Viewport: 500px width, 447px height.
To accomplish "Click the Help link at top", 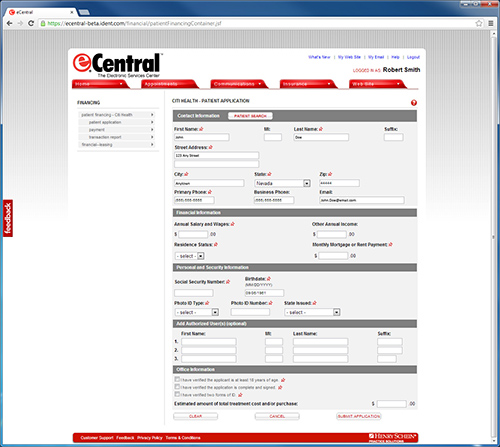I will pyautogui.click(x=395, y=57).
